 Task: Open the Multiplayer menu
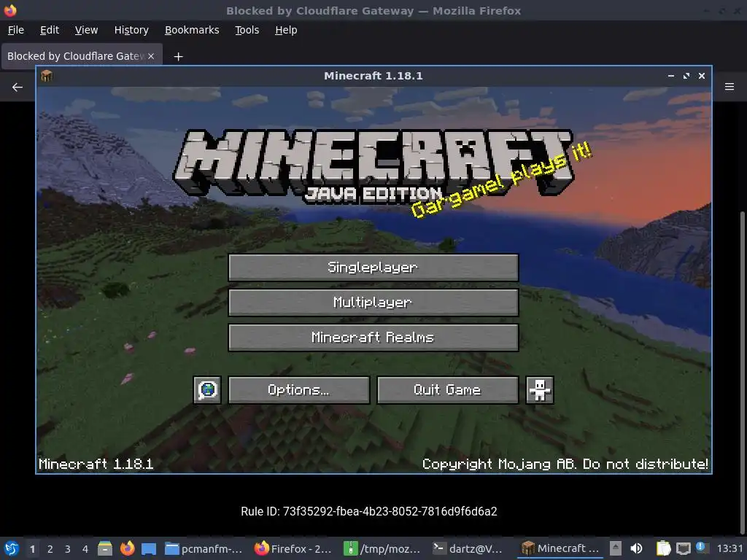click(373, 303)
